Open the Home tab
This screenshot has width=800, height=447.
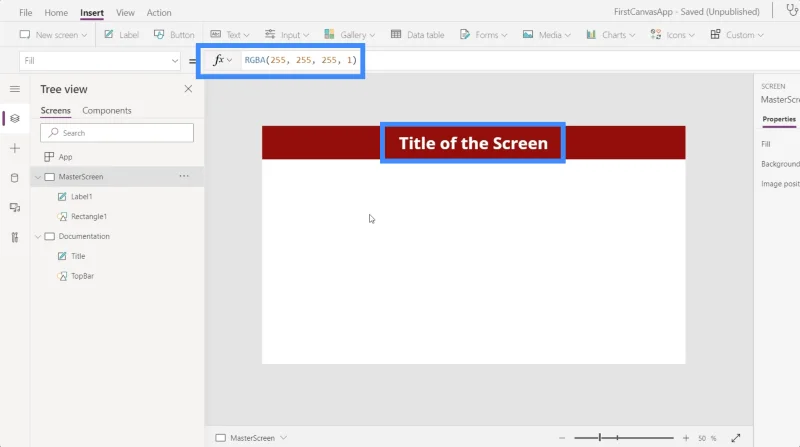click(x=56, y=13)
